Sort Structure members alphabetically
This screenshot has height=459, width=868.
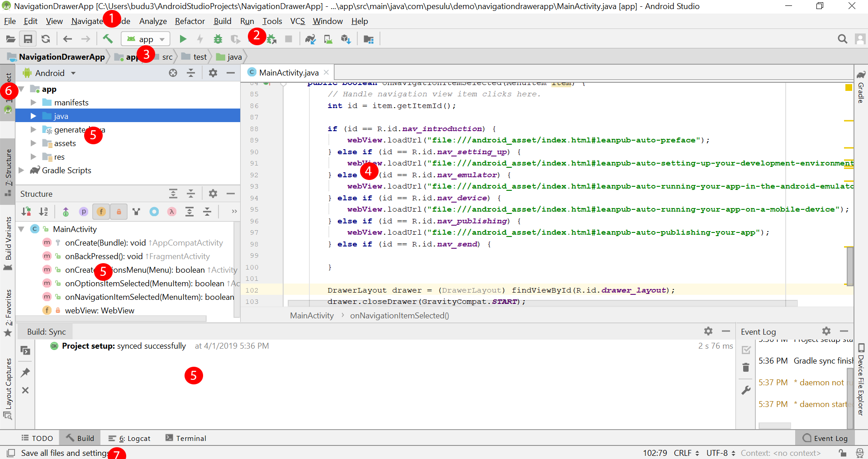coord(43,211)
